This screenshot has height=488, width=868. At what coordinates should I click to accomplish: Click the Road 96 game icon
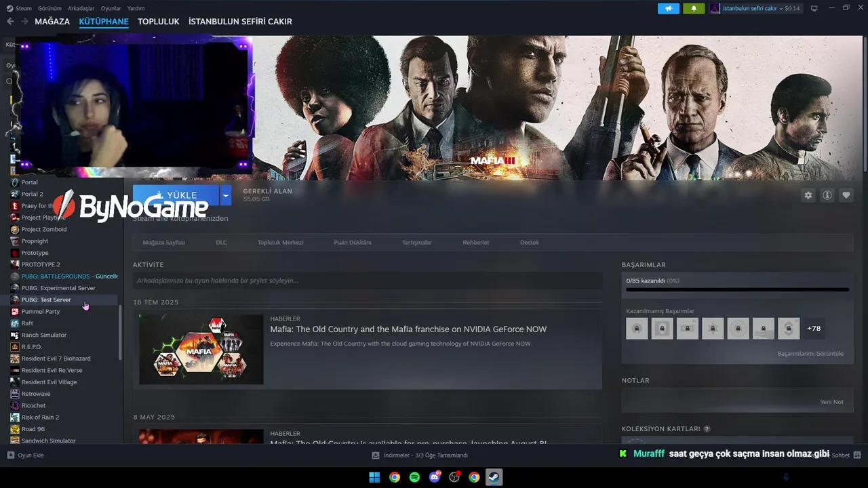pyautogui.click(x=15, y=429)
